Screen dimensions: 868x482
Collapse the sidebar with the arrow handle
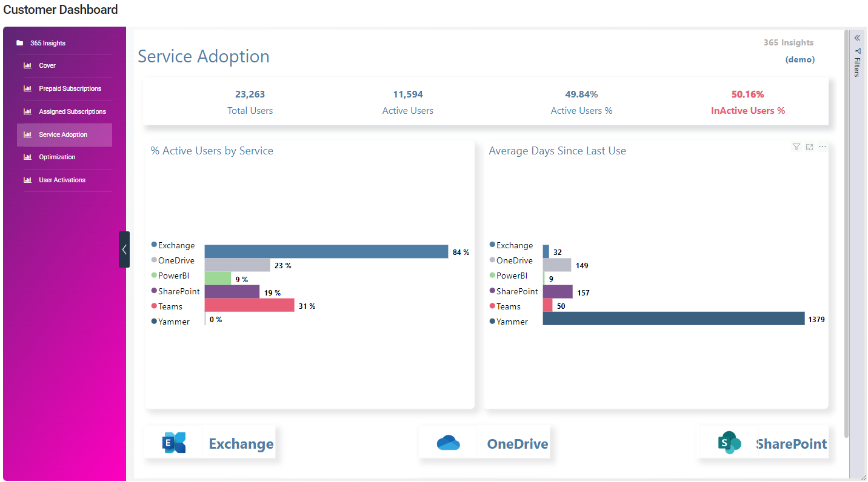click(124, 249)
